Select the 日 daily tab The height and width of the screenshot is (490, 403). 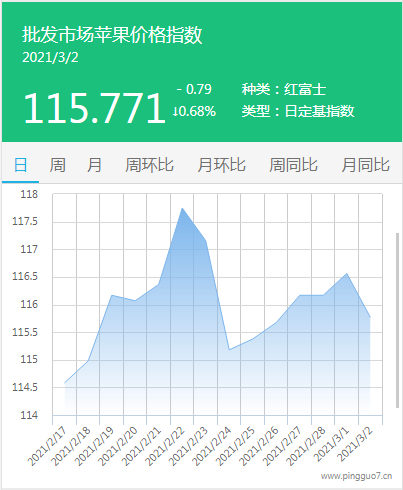coord(20,165)
